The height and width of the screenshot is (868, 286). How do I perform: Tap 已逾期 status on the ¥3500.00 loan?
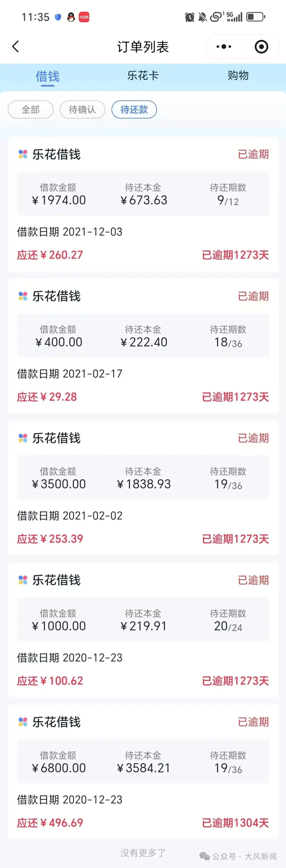[x=253, y=438]
